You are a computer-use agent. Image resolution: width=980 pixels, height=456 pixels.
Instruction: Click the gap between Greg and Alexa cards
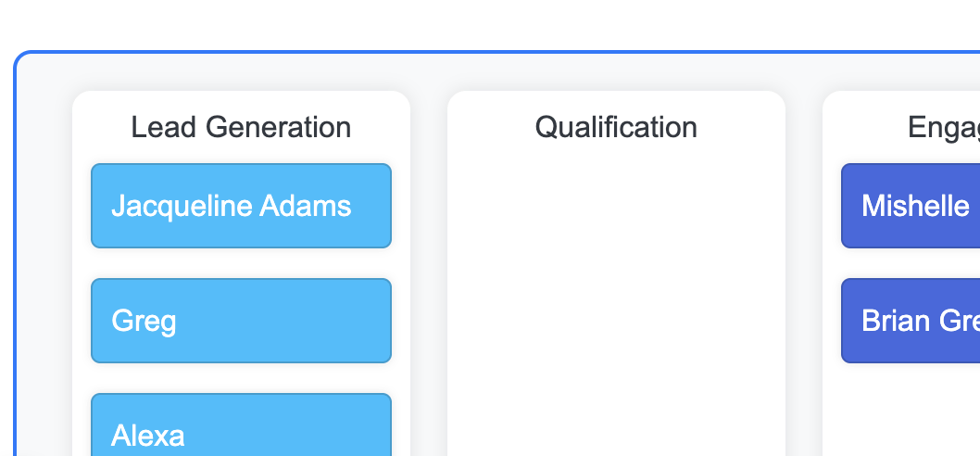241,378
